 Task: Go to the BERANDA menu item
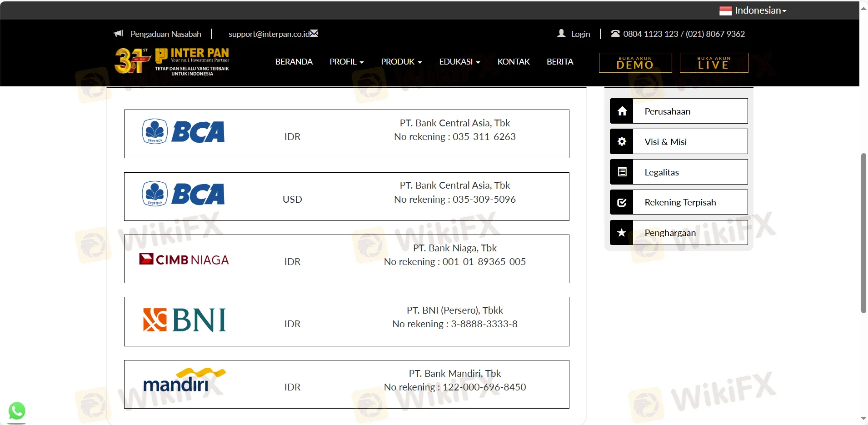coord(294,62)
